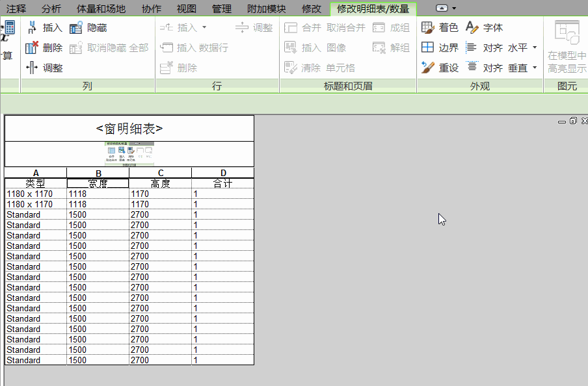Screen dimensions: 588x386
Task: Click first 1180 x 1170 type cell
Action: 35,194
